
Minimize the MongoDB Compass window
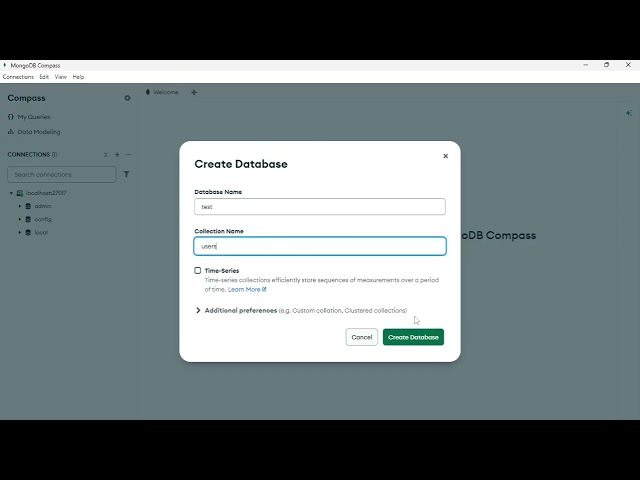point(586,65)
